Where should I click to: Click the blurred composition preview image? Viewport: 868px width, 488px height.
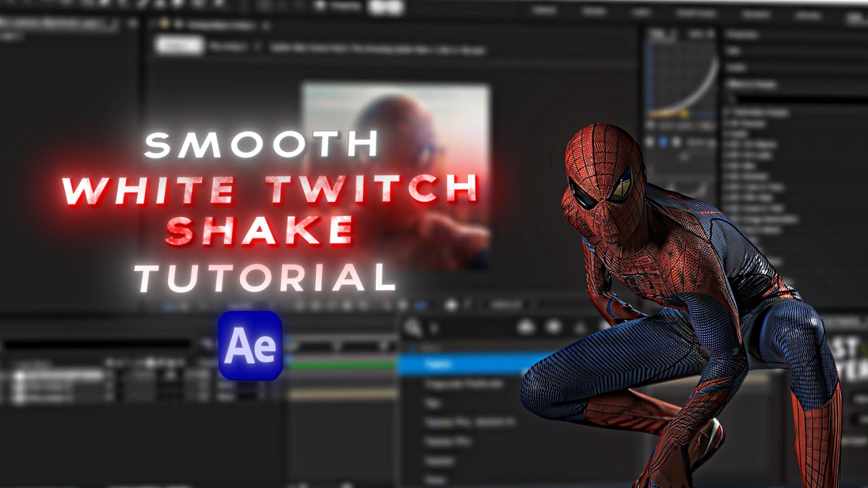(x=396, y=177)
